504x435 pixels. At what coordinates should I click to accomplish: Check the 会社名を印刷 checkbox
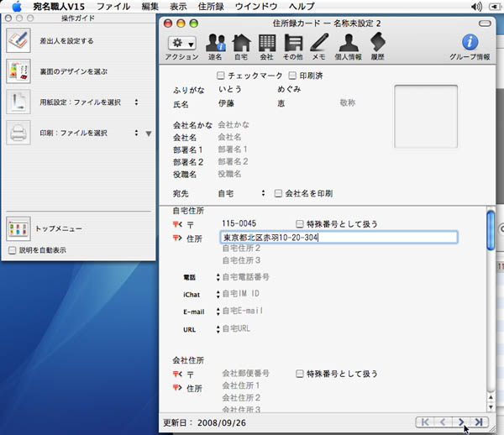(278, 193)
